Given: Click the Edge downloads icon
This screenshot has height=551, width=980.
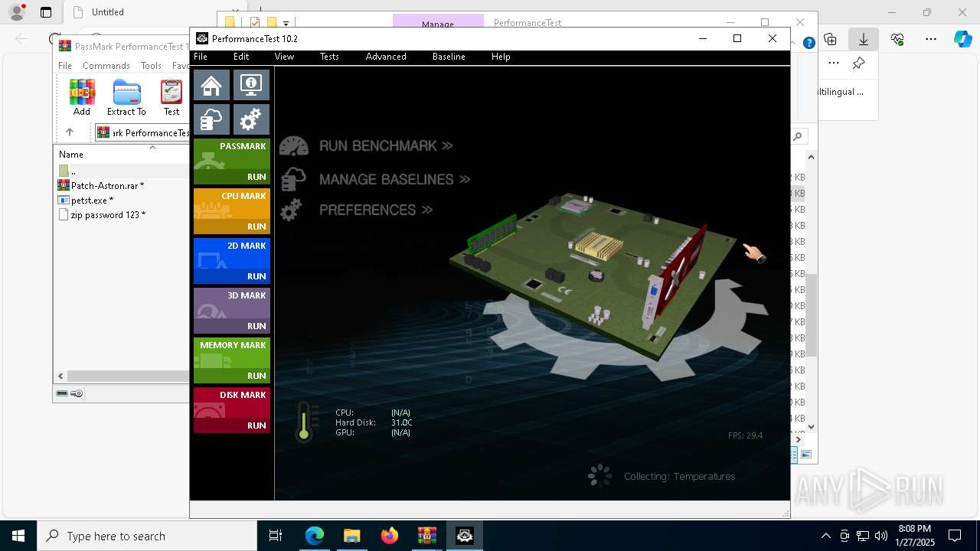Looking at the screenshot, I should [864, 39].
